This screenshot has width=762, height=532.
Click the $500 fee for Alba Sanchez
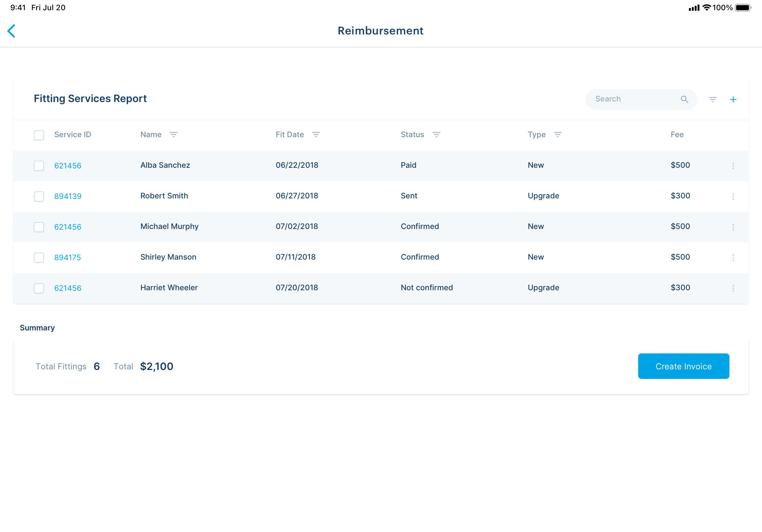[680, 165]
